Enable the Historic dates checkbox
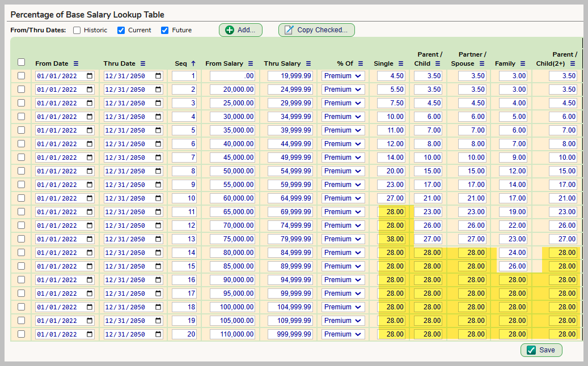 point(77,30)
